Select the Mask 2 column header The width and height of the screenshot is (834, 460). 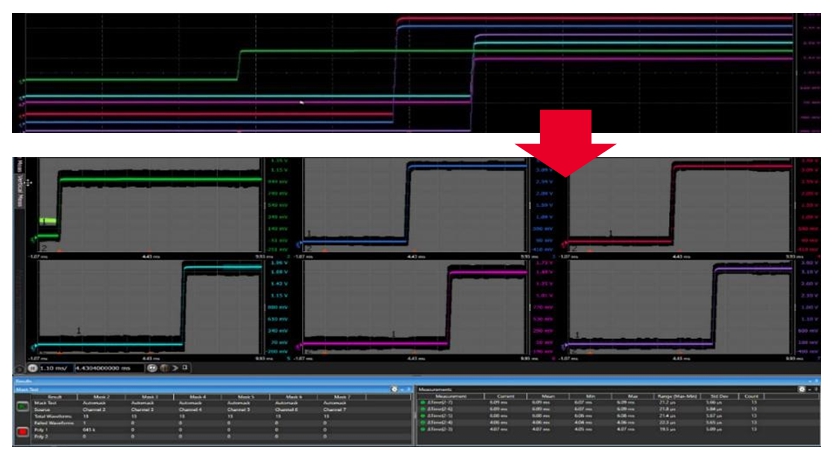click(x=99, y=396)
